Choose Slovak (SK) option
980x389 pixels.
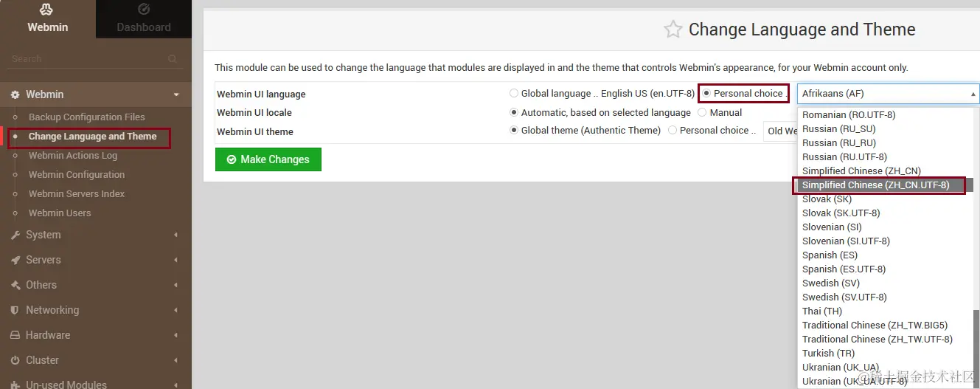(885, 199)
